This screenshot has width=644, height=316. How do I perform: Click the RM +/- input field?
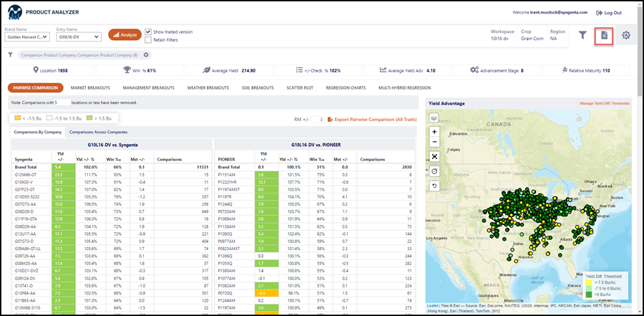(x=317, y=120)
